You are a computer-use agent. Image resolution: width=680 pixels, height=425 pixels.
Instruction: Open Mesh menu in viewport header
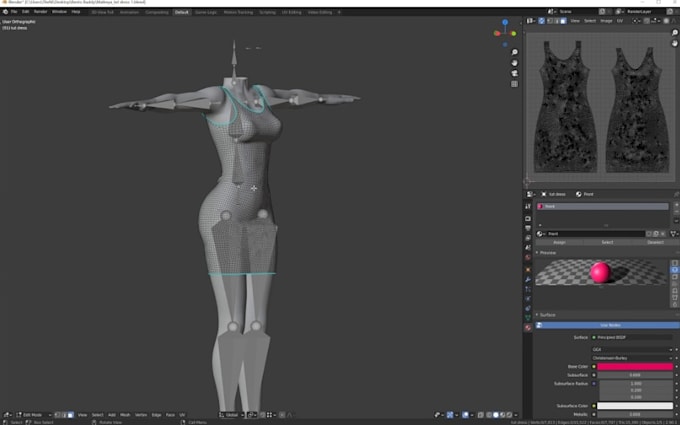tap(125, 415)
